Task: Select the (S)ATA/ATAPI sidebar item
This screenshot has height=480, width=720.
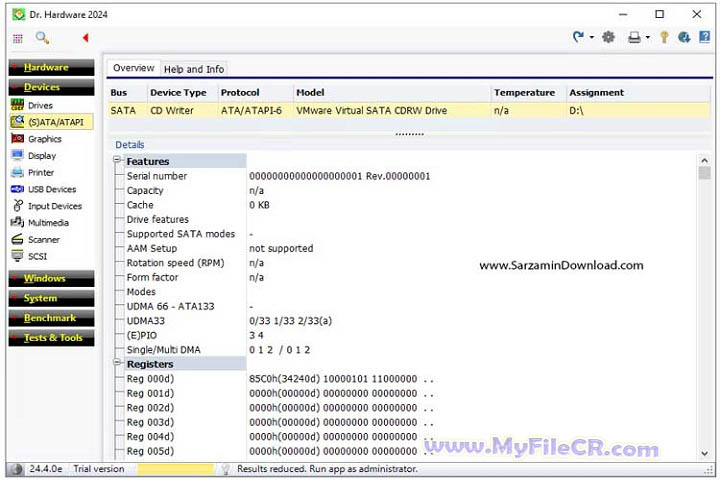Action: pyautogui.click(x=51, y=122)
